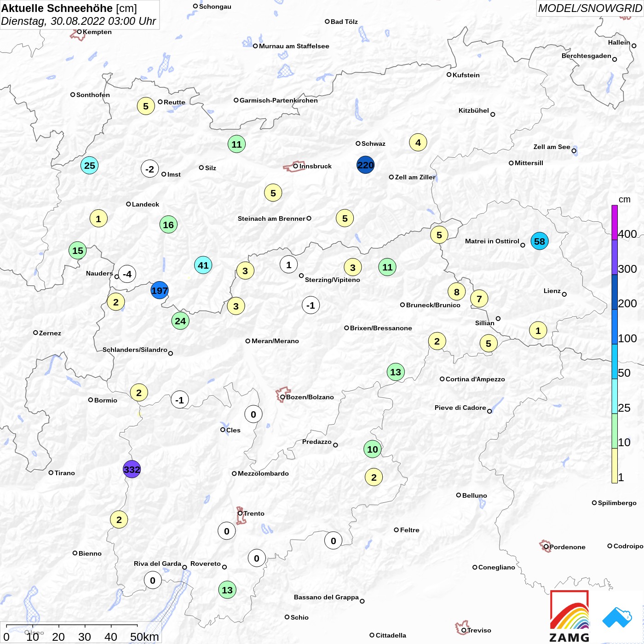Select the 41 cm snow marker
Image resolution: width=644 pixels, height=644 pixels.
(x=203, y=265)
